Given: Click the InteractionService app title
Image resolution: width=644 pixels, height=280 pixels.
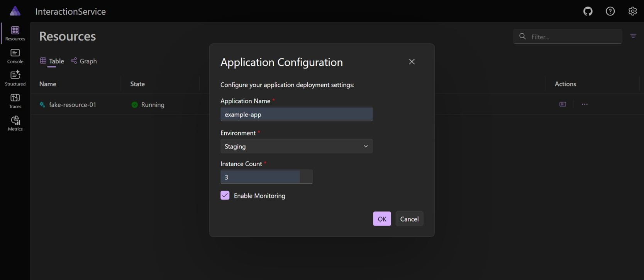Looking at the screenshot, I should coord(71,12).
